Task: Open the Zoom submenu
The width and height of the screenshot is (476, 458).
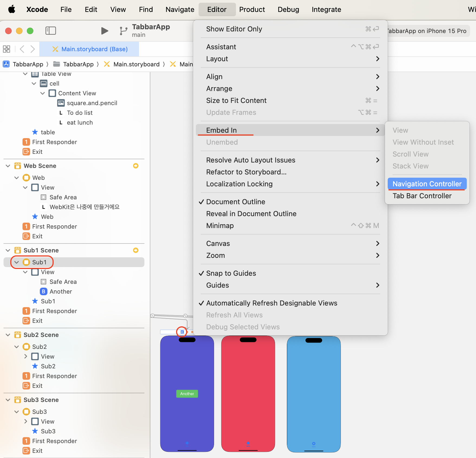Action: tap(290, 255)
